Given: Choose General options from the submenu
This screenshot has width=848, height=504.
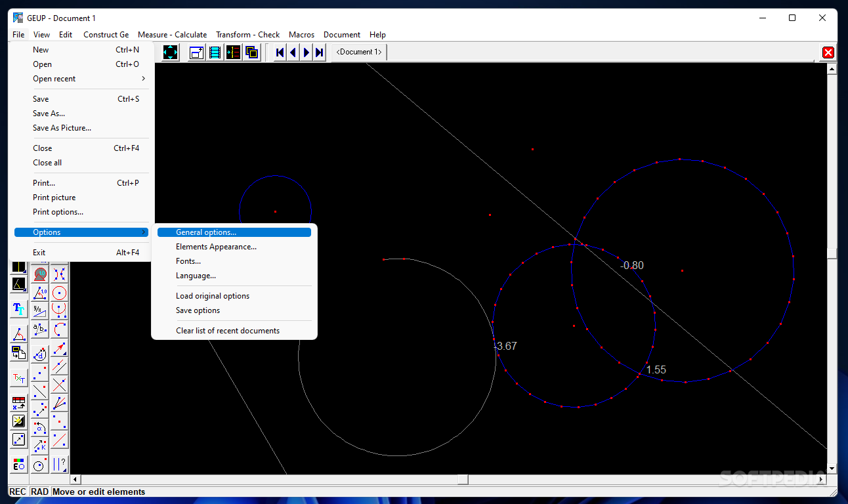Looking at the screenshot, I should pos(234,232).
